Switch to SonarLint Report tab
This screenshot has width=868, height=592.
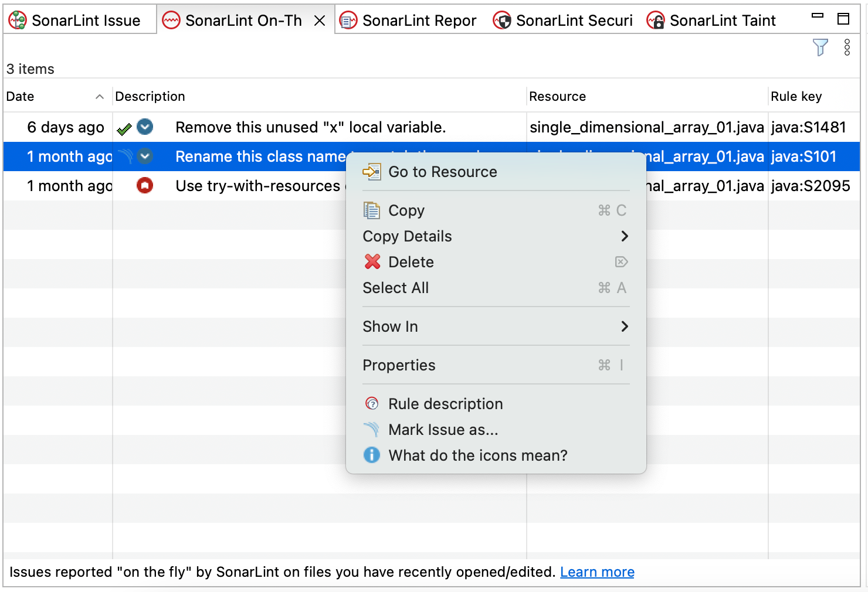(409, 21)
